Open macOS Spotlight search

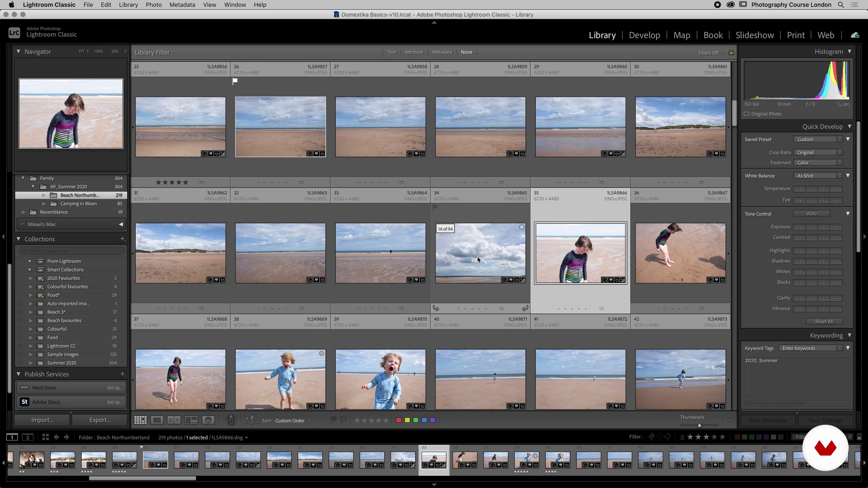[841, 5]
